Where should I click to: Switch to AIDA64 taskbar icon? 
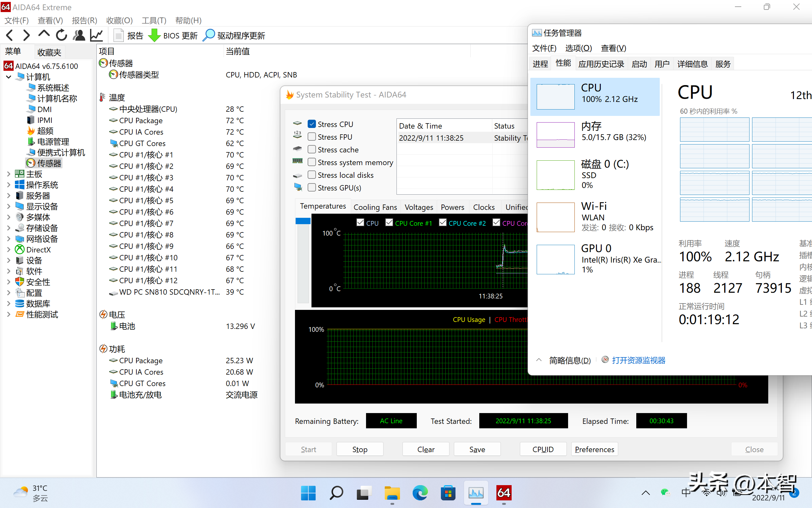504,493
